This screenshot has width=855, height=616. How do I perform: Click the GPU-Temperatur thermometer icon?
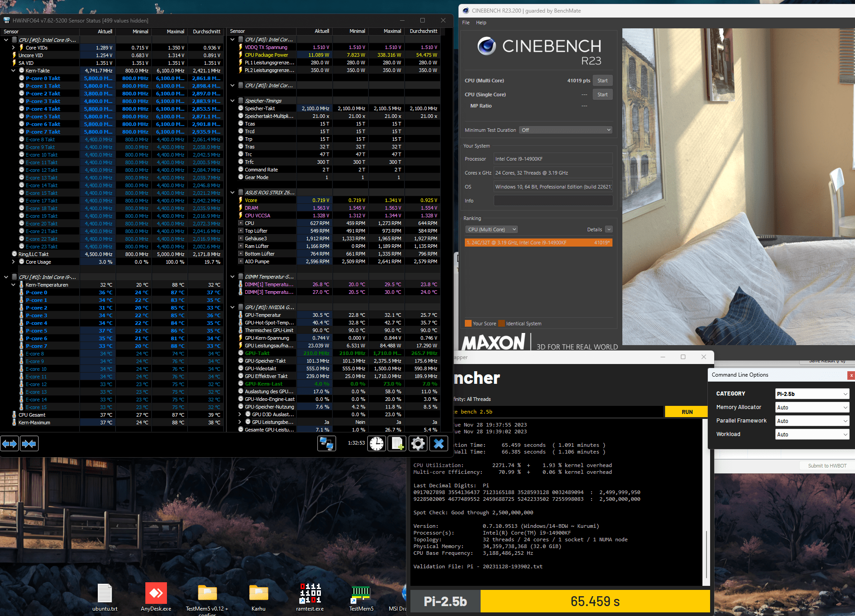click(x=240, y=315)
